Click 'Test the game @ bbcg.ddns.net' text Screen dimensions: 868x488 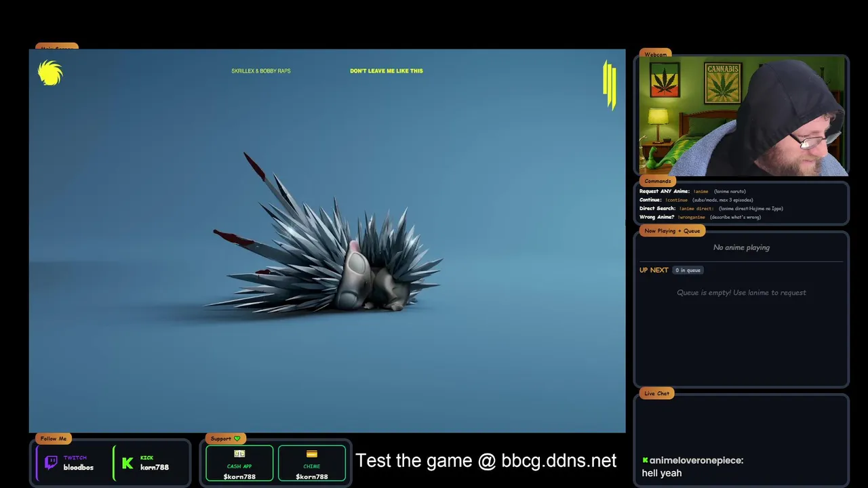(x=486, y=461)
